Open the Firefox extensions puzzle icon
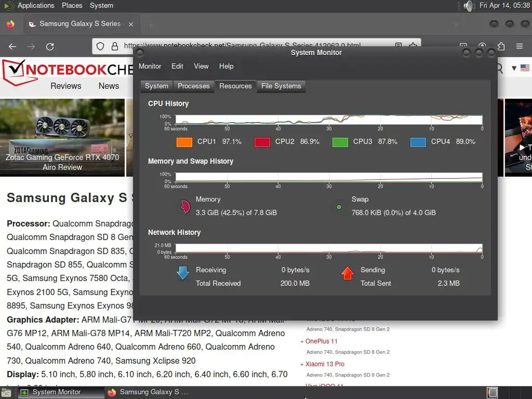The height and width of the screenshot is (399, 532). pos(501,46)
